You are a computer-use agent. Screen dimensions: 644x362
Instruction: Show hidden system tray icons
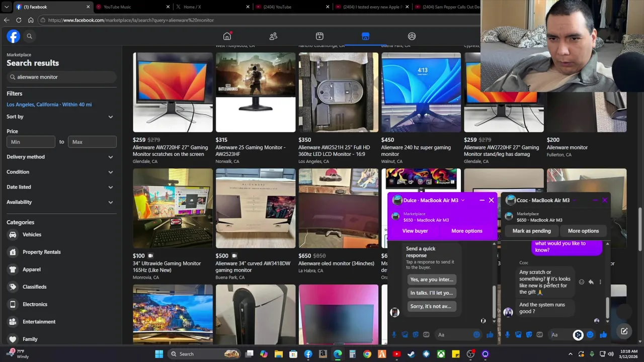570,354
